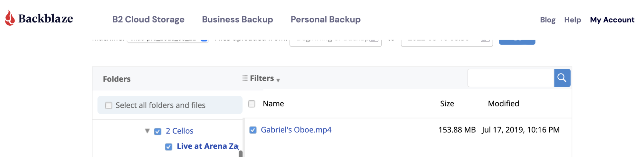644x157 pixels.
Task: Uncheck the Live at Arena folder checkbox
Action: [168, 147]
